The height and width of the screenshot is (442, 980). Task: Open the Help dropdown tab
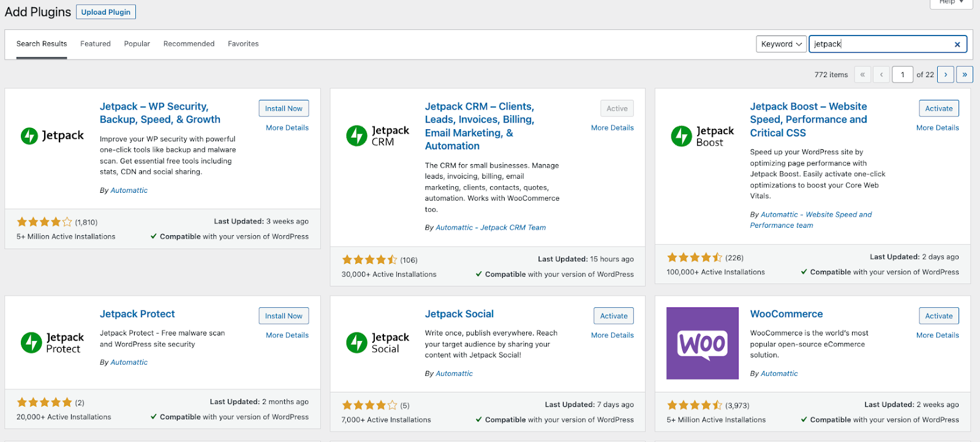951,3
